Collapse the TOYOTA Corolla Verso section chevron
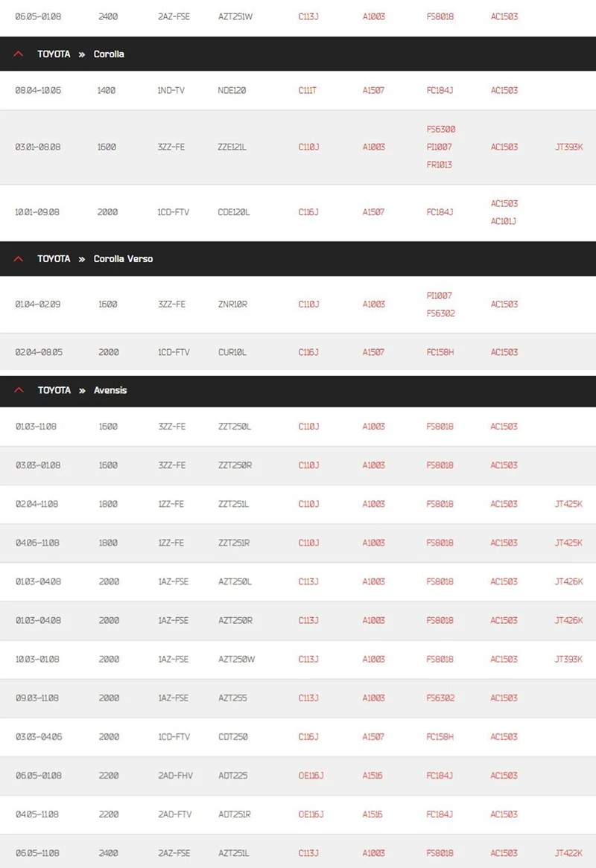 coord(19,258)
